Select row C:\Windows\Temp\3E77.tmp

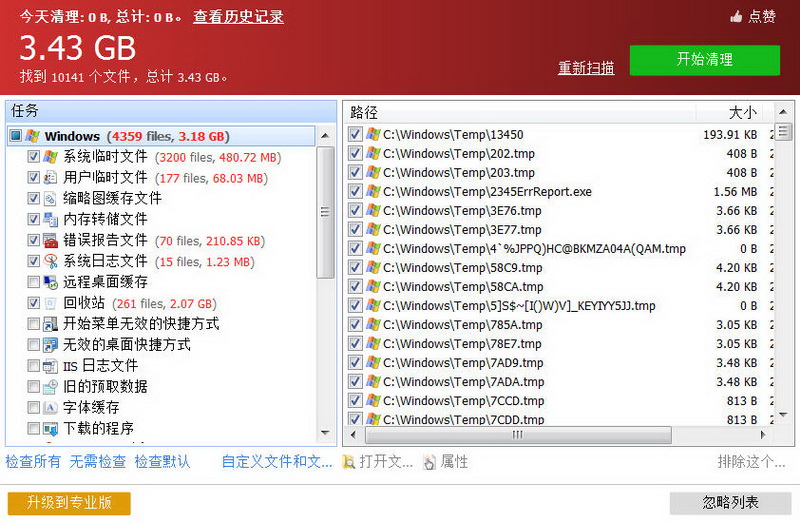tap(559, 230)
